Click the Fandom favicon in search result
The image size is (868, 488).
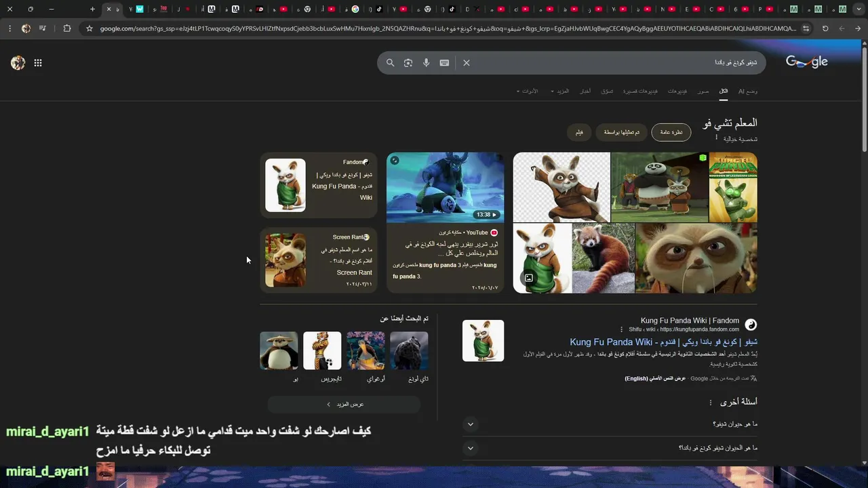point(751,325)
